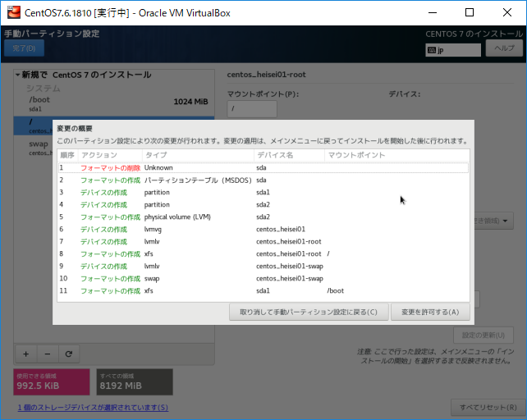Select the swap partition entry

pyautogui.click(x=33, y=148)
